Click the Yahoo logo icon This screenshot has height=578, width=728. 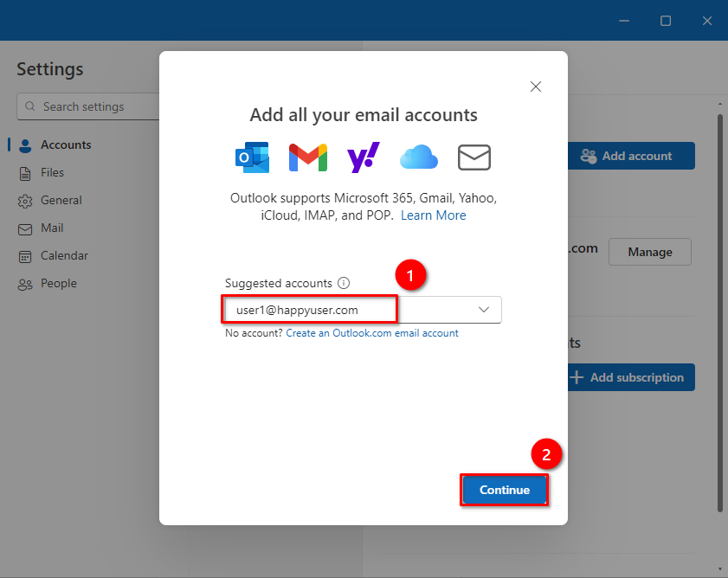click(363, 157)
